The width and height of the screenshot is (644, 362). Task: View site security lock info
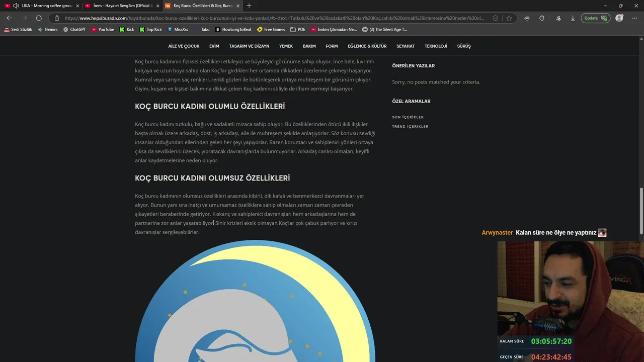(57, 18)
